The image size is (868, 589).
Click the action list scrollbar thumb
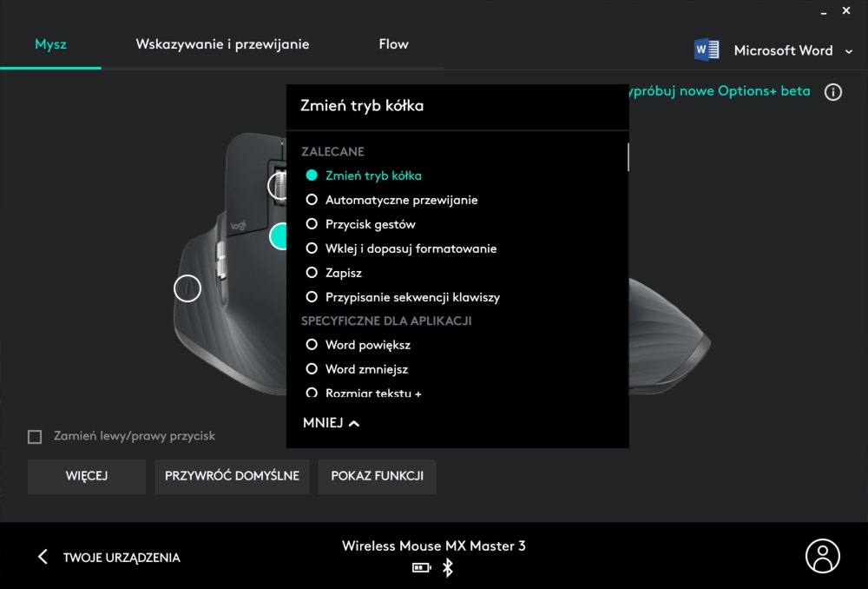click(628, 157)
